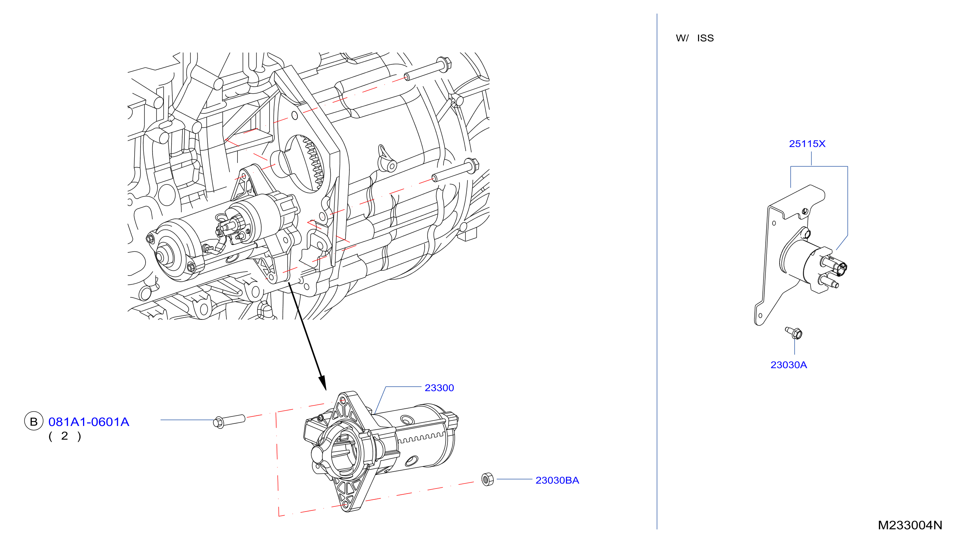Click the bolt below the ISS bracket

point(794,333)
